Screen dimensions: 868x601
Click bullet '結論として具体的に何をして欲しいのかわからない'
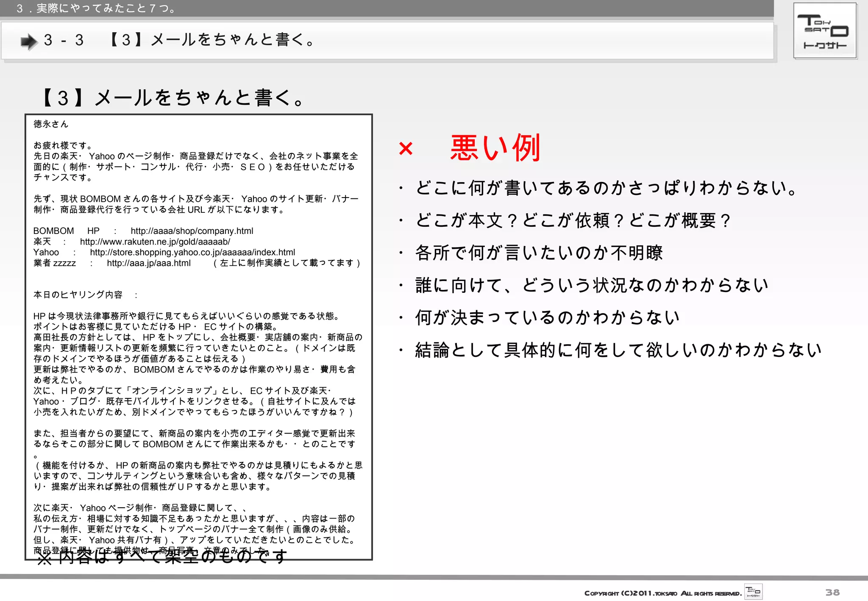click(x=618, y=350)
